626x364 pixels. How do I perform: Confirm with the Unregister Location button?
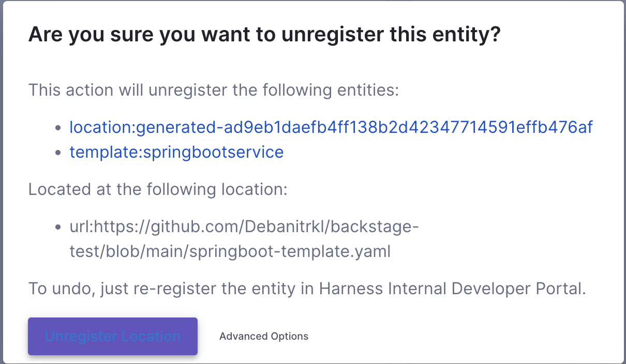pos(113,336)
